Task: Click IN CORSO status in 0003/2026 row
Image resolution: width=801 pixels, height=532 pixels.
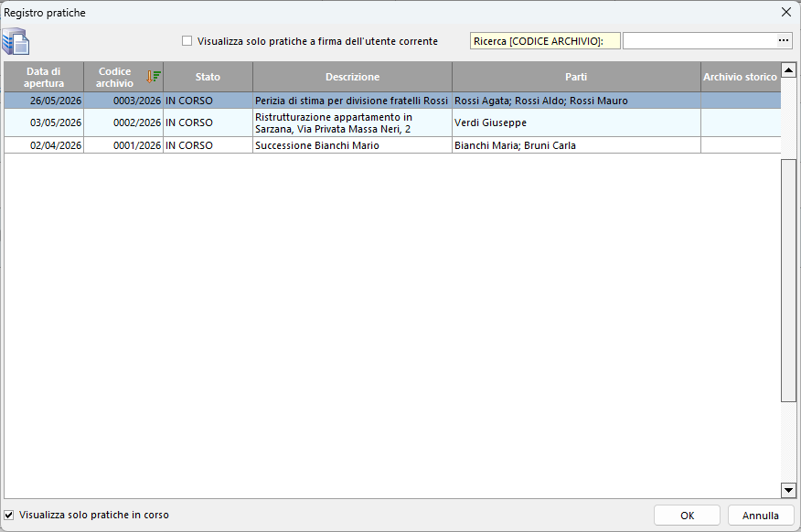Action: (x=208, y=101)
